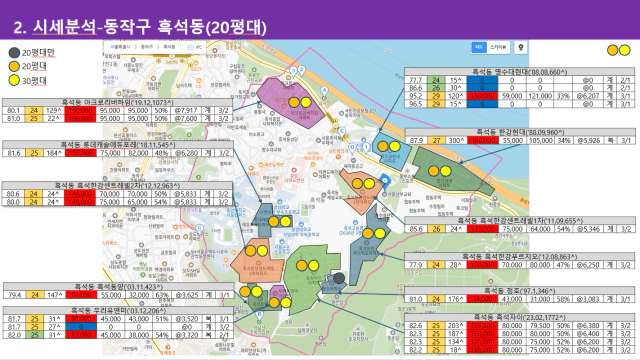Click the red 74,000 price cell

(482, 299)
